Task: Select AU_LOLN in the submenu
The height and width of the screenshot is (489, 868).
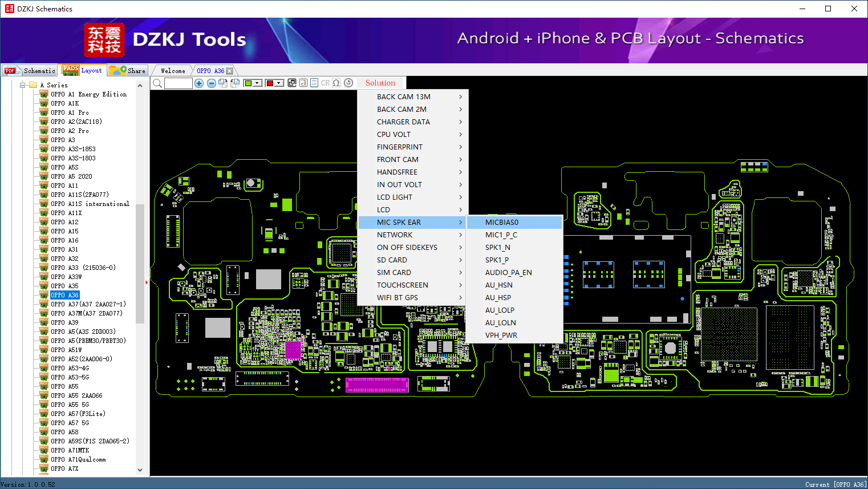Action: point(514,323)
